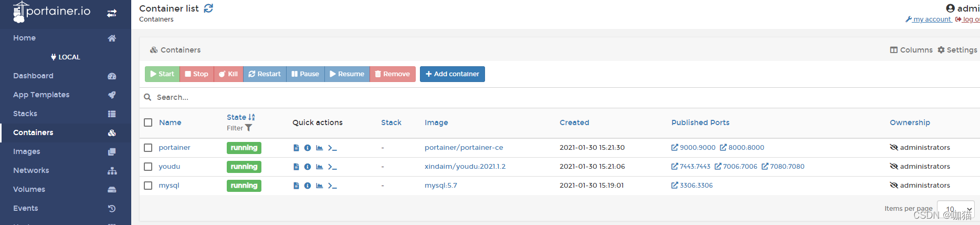980x225 pixels.
Task: Check the youdu container row checkbox
Action: (x=148, y=167)
